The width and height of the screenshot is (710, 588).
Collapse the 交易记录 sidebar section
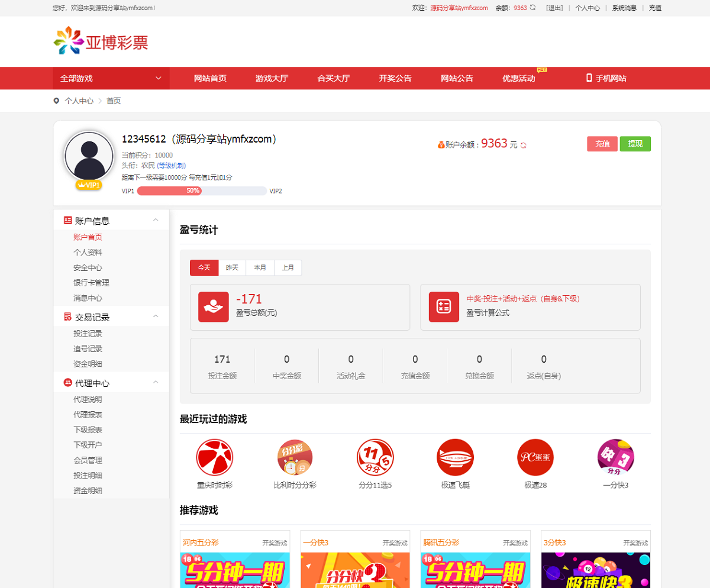tap(156, 316)
